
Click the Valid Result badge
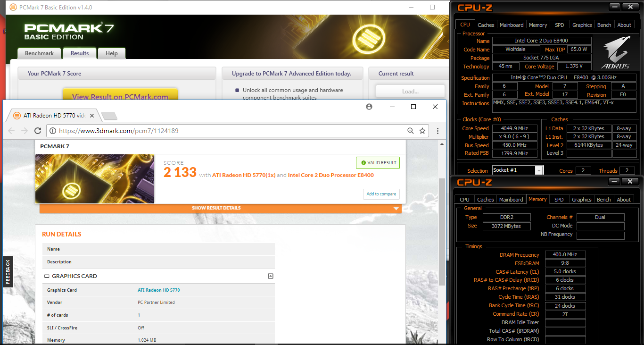[x=378, y=163]
